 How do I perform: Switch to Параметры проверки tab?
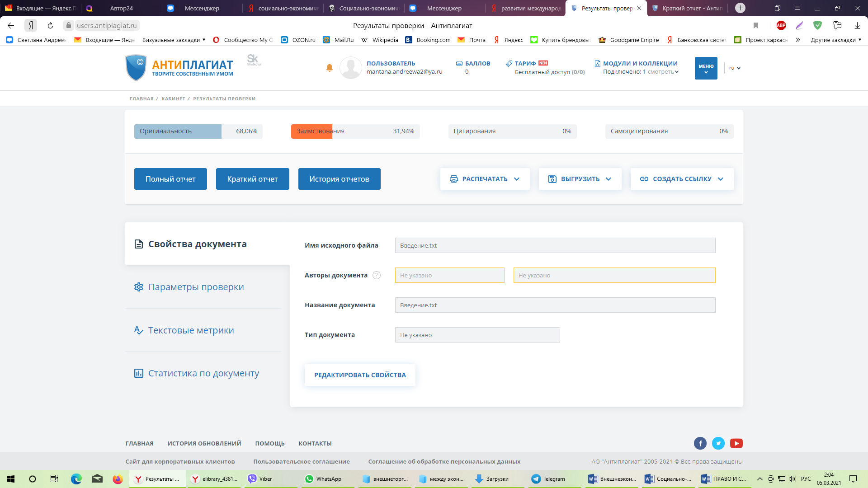pos(196,287)
